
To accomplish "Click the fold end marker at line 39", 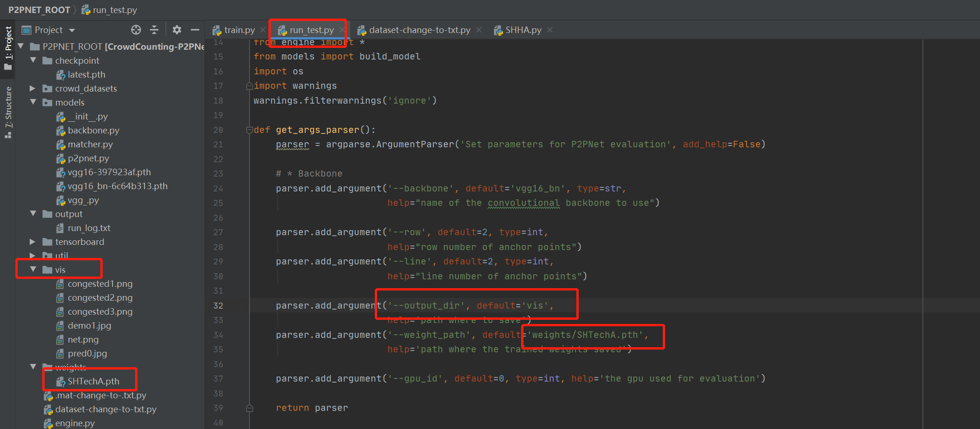I will click(249, 408).
